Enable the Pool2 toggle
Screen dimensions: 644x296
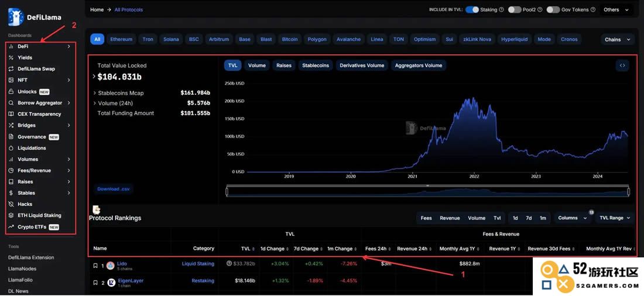(515, 10)
